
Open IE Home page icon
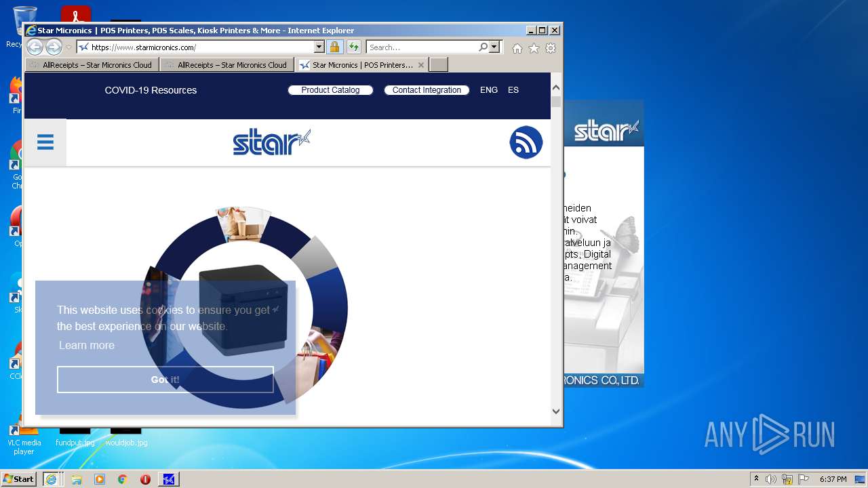point(517,48)
